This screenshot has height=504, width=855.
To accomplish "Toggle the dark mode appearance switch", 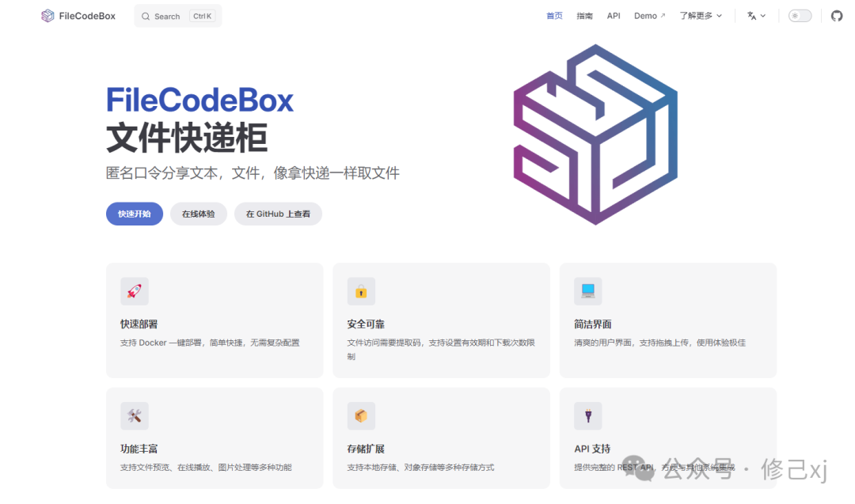I will click(x=800, y=16).
